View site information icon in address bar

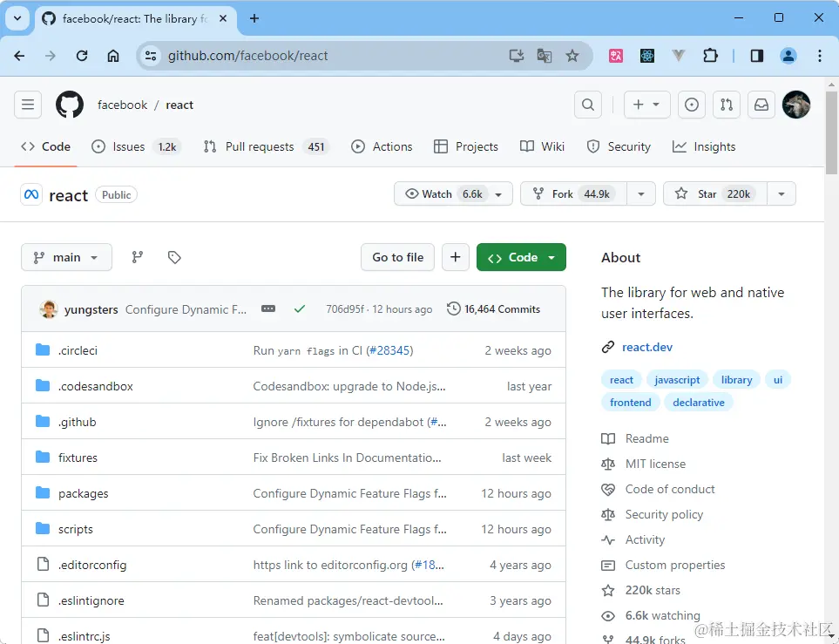tap(151, 56)
